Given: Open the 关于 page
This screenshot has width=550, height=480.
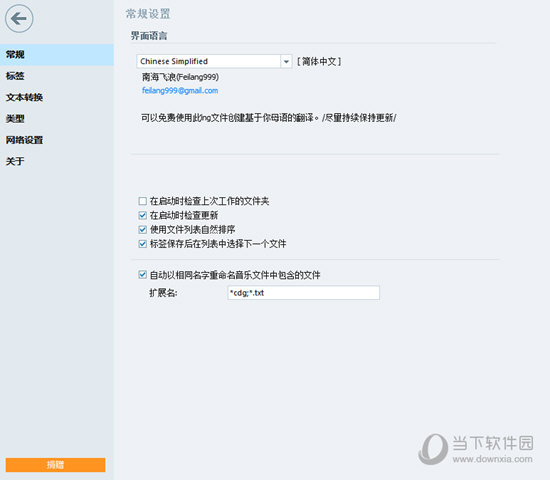Looking at the screenshot, I should (57, 162).
